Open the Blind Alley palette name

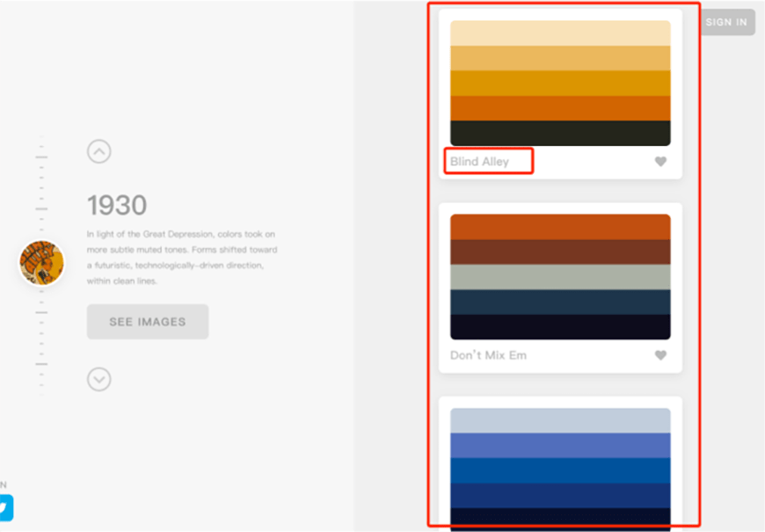tap(479, 162)
